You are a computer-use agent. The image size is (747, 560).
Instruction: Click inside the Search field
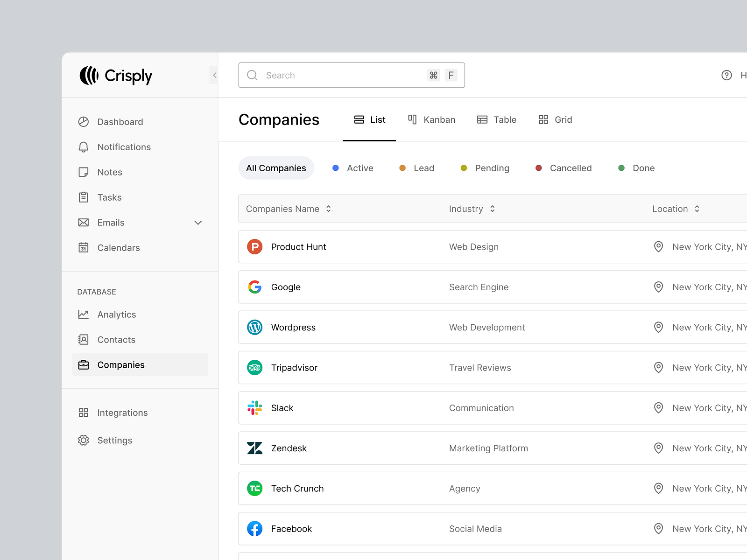coord(327,75)
